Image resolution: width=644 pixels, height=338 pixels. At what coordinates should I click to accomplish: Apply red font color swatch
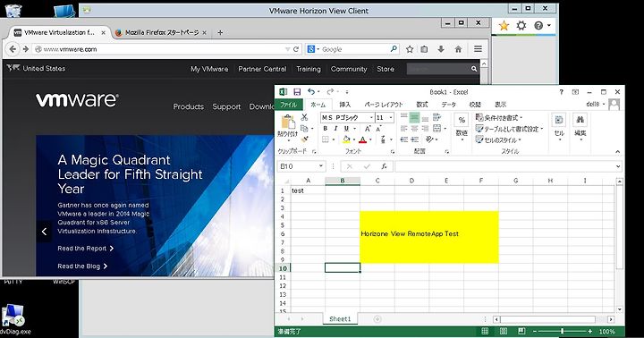click(362, 139)
